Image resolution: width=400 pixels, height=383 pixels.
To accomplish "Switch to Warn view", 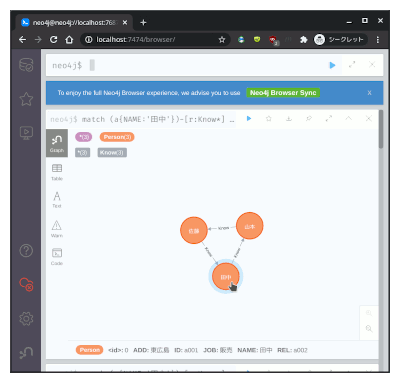I will pos(57,229).
